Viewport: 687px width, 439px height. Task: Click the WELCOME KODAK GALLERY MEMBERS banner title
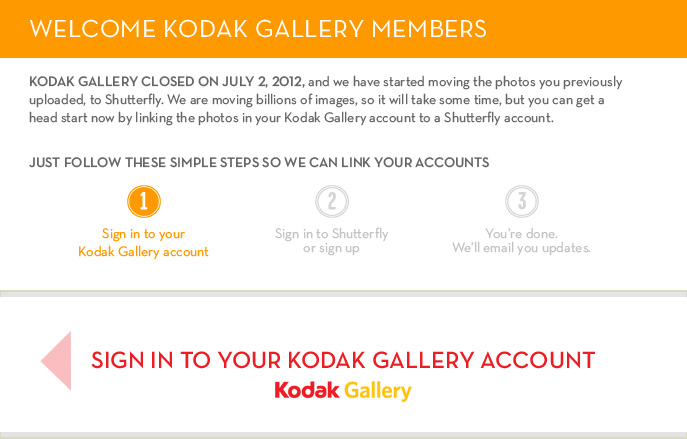click(x=258, y=29)
